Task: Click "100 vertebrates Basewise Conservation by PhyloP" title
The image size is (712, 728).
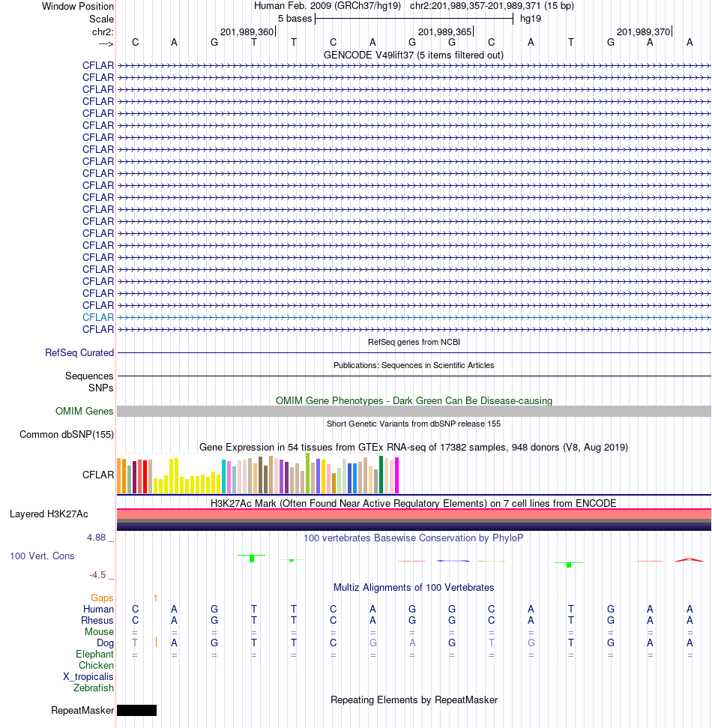Action: click(x=414, y=538)
